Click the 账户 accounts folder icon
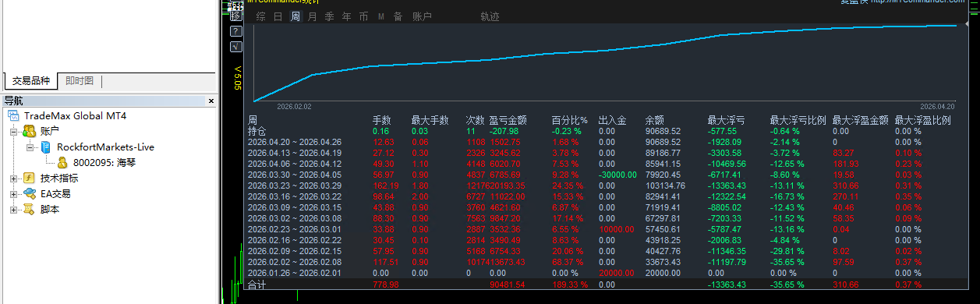 [x=29, y=131]
